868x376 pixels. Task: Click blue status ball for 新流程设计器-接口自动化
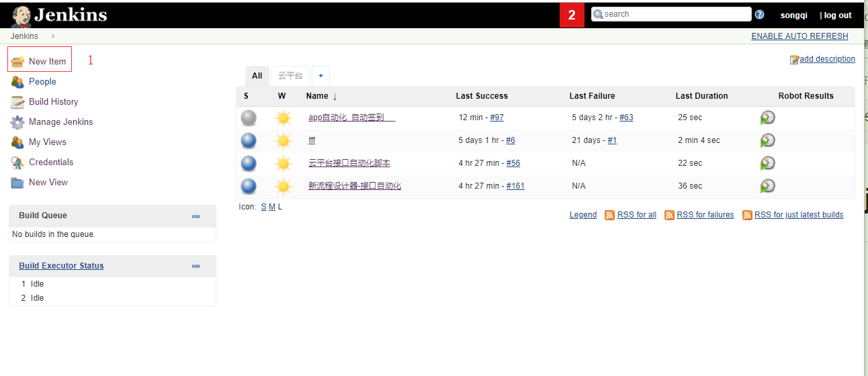tap(249, 186)
